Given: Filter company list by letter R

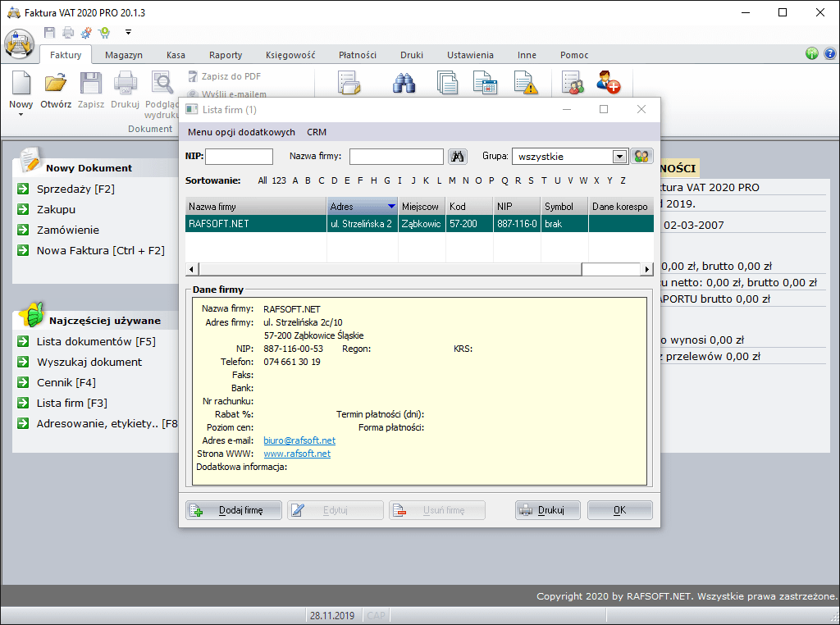Looking at the screenshot, I should [518, 180].
